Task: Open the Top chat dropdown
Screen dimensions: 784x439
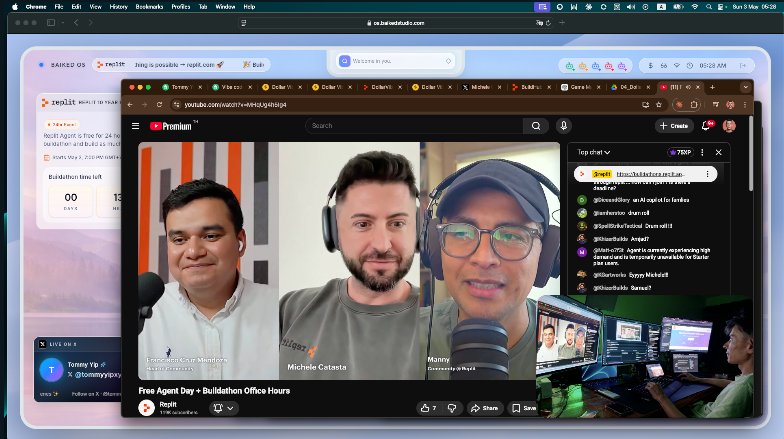Action: tap(594, 152)
